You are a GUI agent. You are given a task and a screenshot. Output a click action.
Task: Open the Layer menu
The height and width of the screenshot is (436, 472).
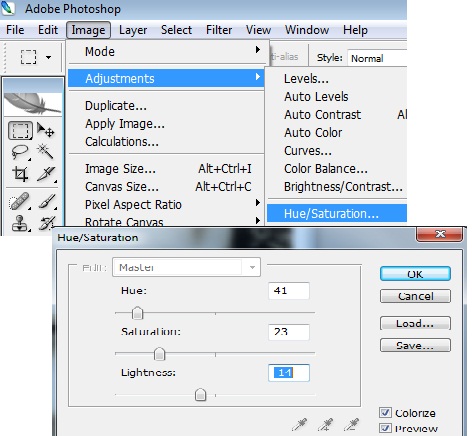pyautogui.click(x=133, y=30)
